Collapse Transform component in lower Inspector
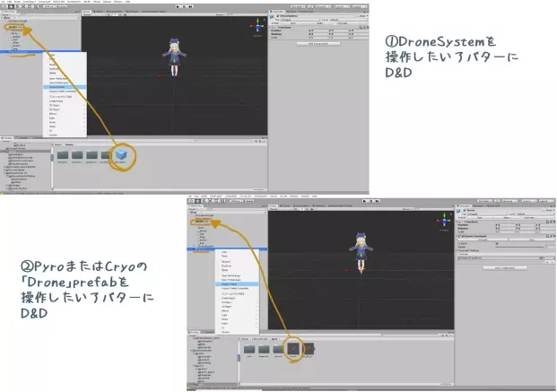The width and height of the screenshot is (557, 392). pyautogui.click(x=457, y=222)
